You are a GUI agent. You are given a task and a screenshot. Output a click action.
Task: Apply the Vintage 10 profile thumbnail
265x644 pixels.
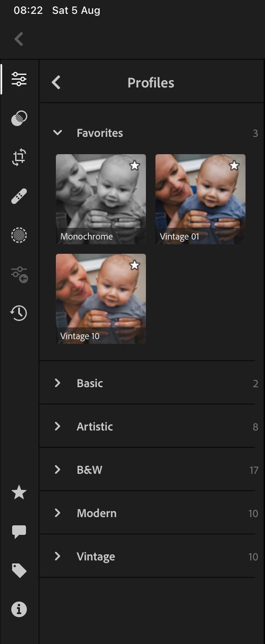tap(101, 299)
